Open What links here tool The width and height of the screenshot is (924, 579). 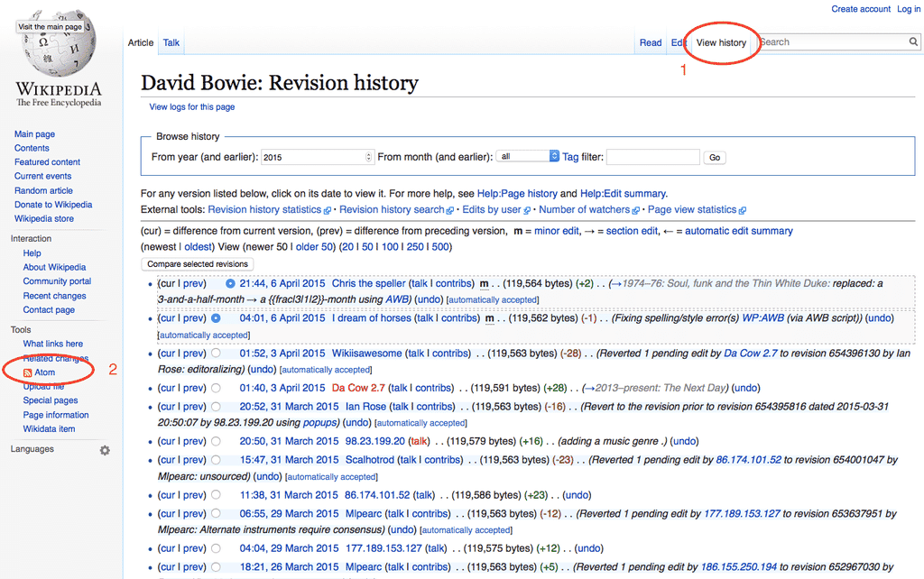click(52, 344)
